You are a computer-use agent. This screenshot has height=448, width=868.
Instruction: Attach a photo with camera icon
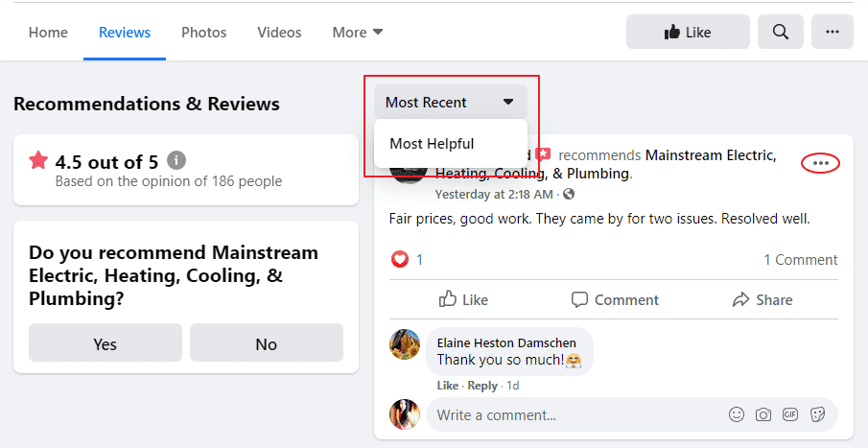click(x=763, y=414)
